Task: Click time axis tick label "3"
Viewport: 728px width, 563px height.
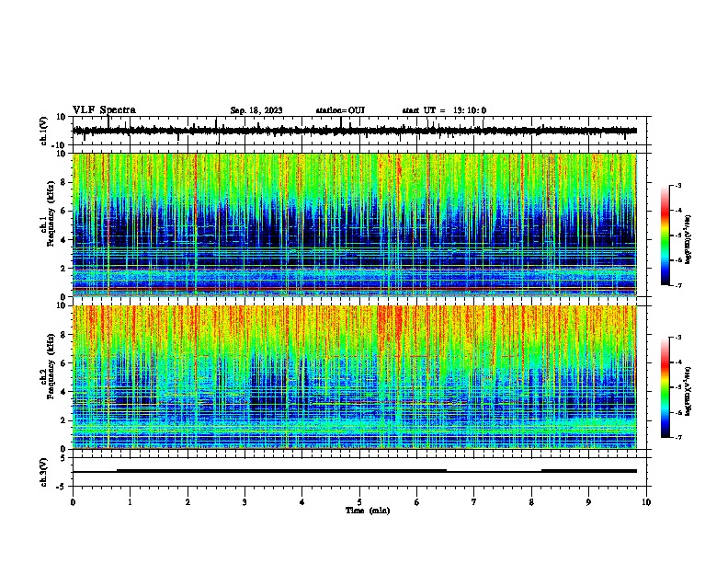Action: click(245, 502)
